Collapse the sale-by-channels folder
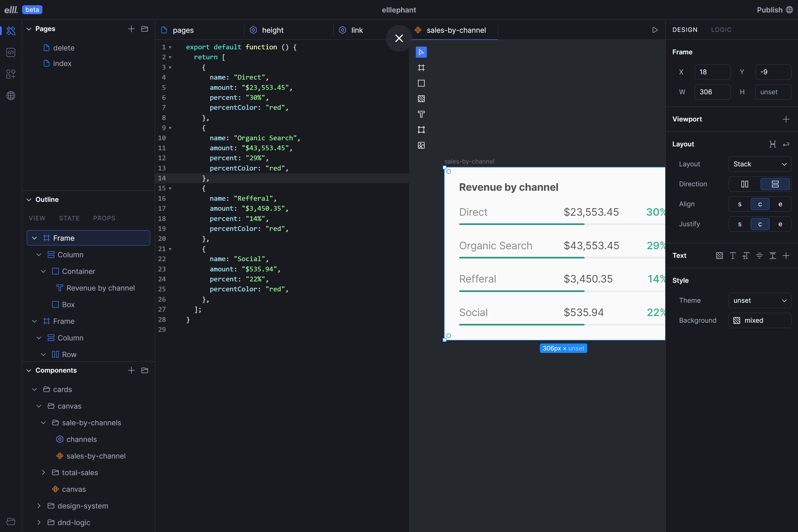The width and height of the screenshot is (798, 532). tap(43, 423)
